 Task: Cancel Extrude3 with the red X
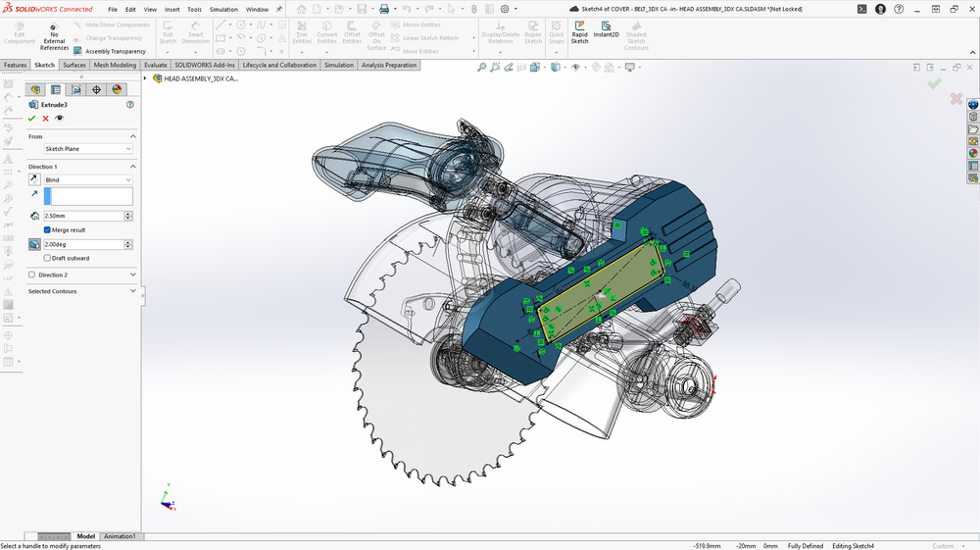point(45,118)
